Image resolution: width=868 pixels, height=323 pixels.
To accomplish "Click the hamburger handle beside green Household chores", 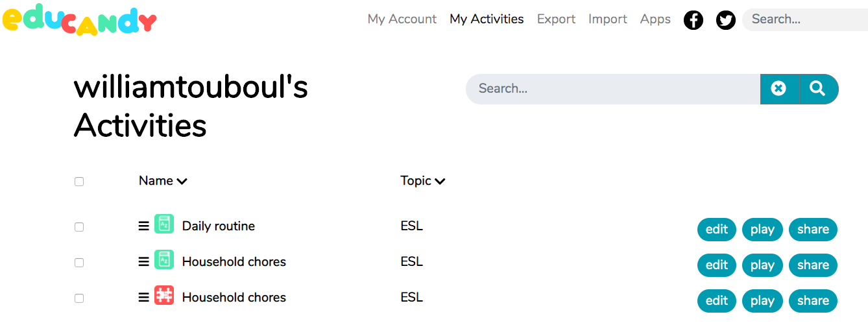I will pyautogui.click(x=144, y=262).
